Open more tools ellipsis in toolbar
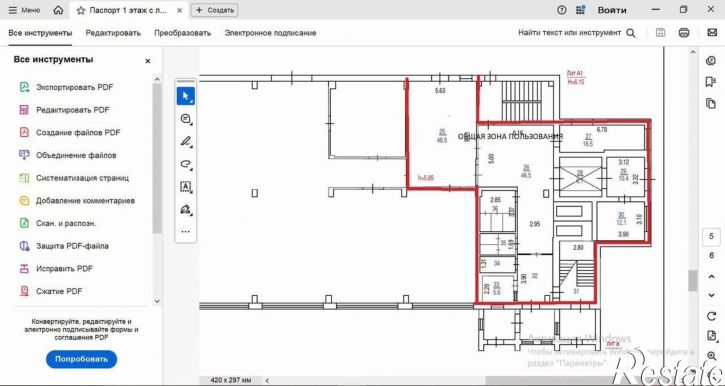This screenshot has height=386, width=725. (185, 232)
